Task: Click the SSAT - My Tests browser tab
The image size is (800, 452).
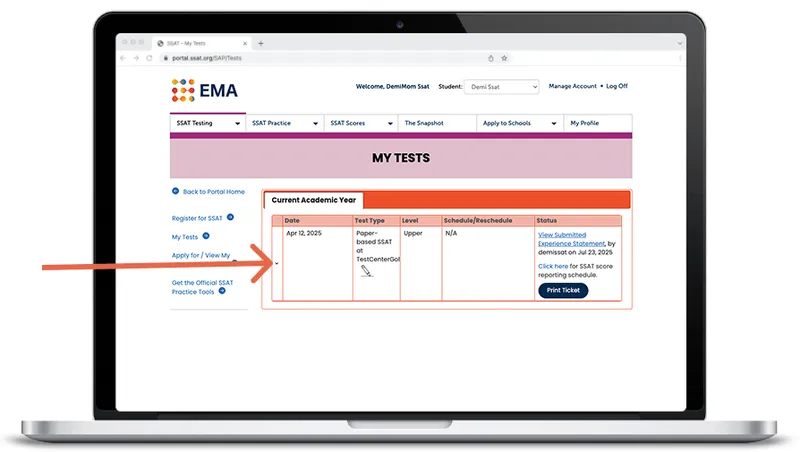Action: (x=202, y=43)
